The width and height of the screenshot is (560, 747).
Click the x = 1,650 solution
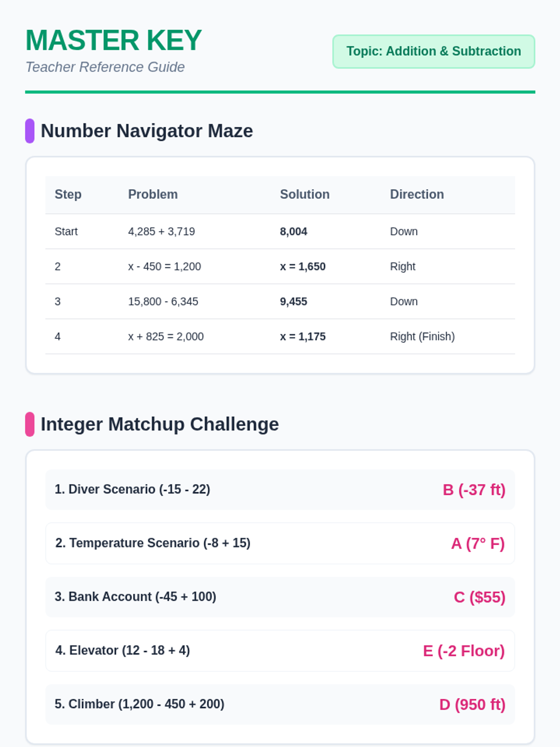303,267
